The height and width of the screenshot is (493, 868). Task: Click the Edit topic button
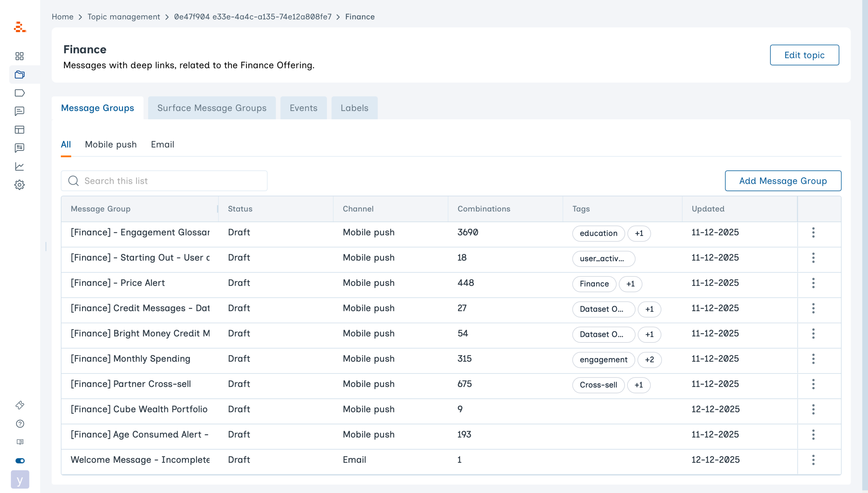804,55
